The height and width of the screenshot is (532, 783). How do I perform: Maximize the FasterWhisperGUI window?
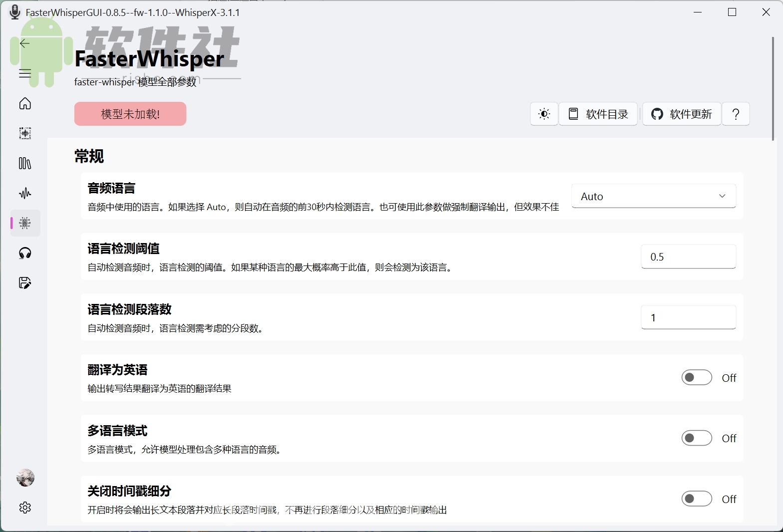point(732,12)
